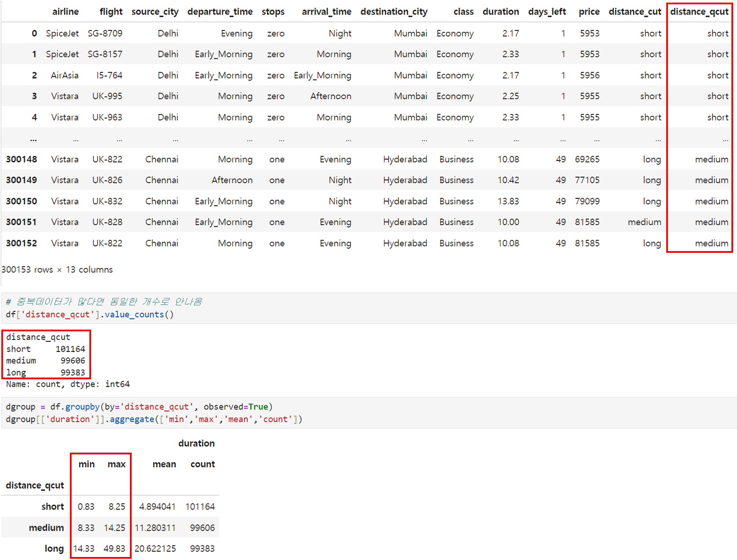Click the dgroup aggregate code line
737x560 pixels.
[x=154, y=419]
